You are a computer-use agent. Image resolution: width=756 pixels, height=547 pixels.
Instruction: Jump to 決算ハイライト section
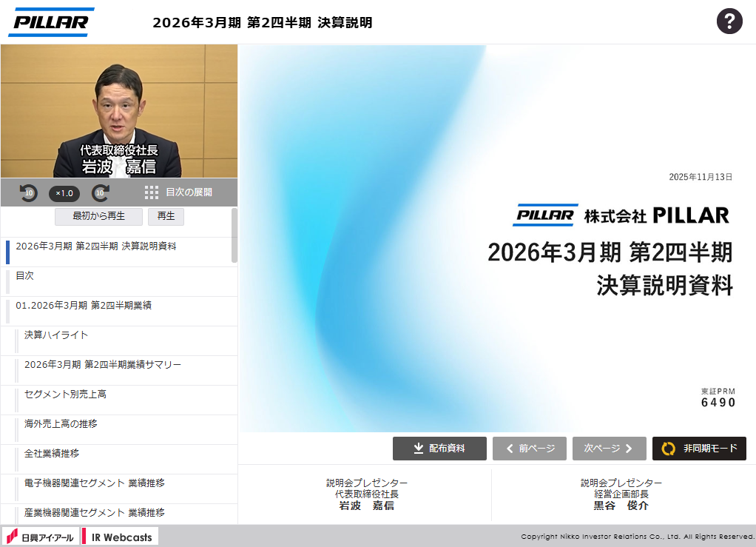pyautogui.click(x=56, y=335)
